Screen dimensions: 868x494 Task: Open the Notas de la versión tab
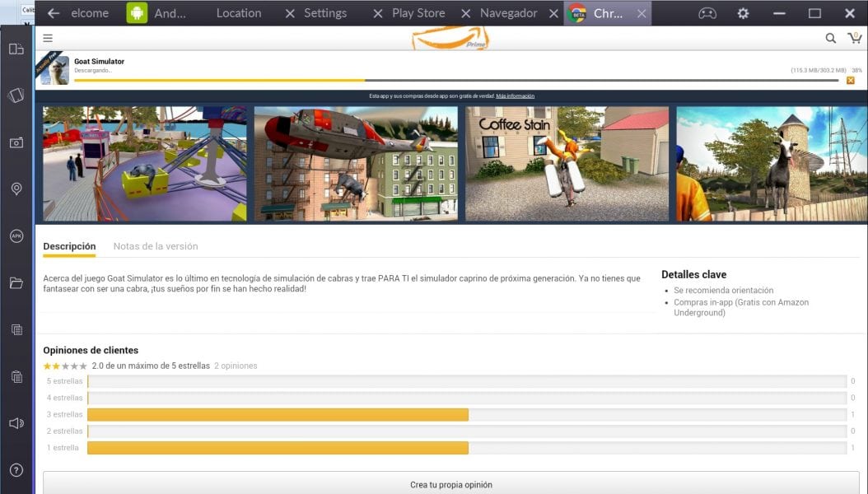pyautogui.click(x=156, y=247)
